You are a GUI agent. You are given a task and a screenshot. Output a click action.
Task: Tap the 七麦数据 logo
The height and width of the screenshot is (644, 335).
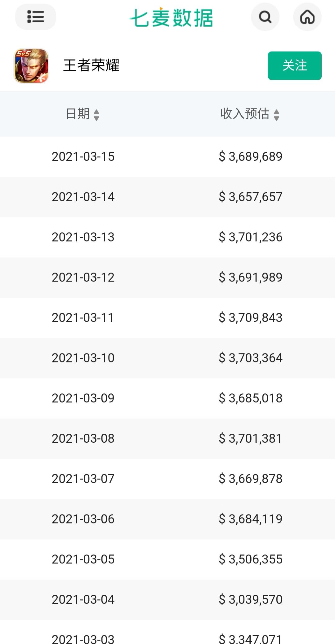click(171, 18)
